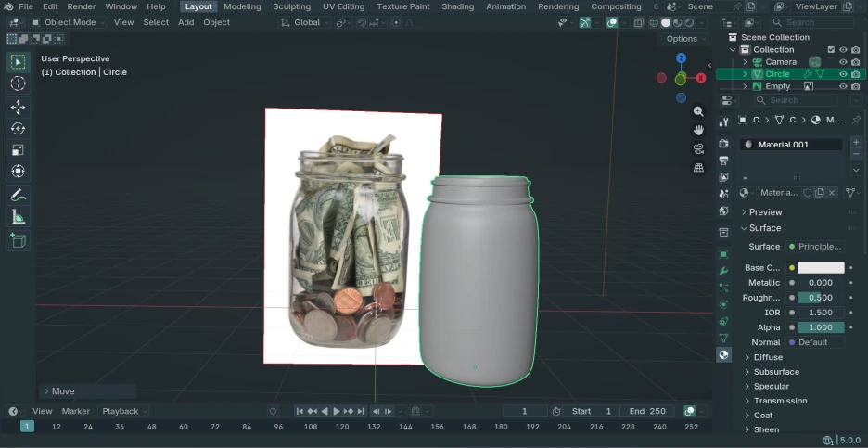Open the Physics properties tab
Viewport: 868px width, 448px height.
coord(723,304)
